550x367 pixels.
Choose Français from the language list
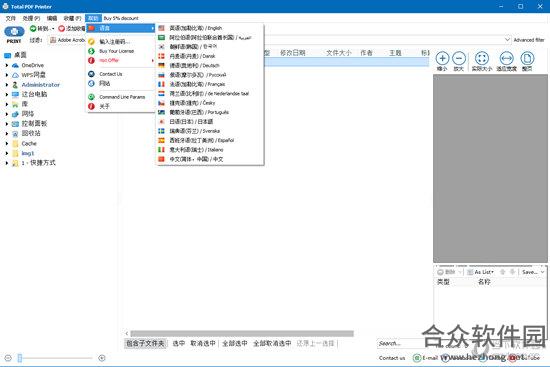click(209, 84)
